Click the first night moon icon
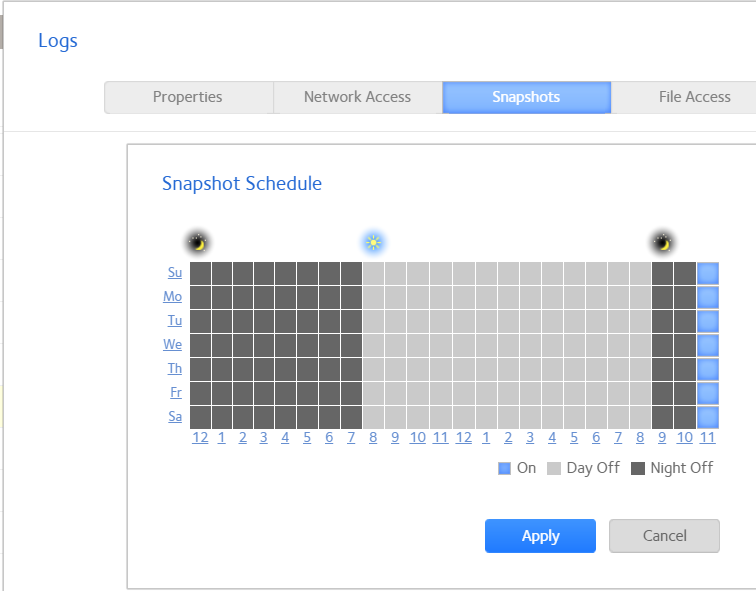This screenshot has width=756, height=591. 199,242
